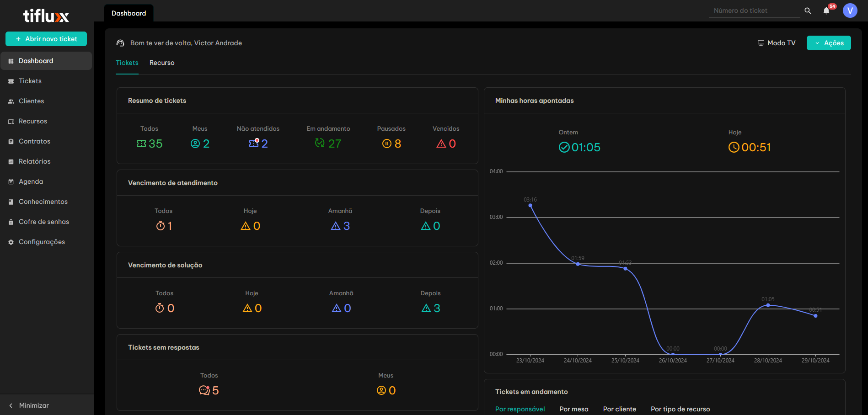Click the 23/10/2024 chart data point
Image resolution: width=868 pixels, height=415 pixels.
[x=530, y=206]
